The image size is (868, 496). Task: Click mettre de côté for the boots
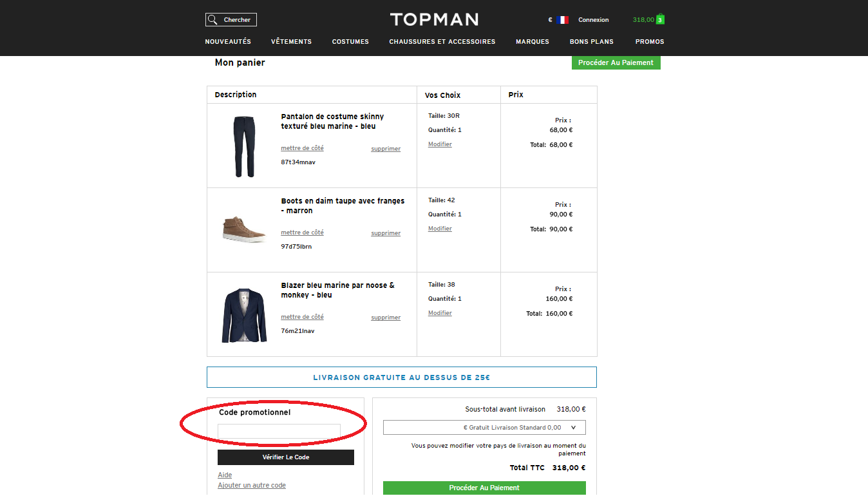pos(302,233)
